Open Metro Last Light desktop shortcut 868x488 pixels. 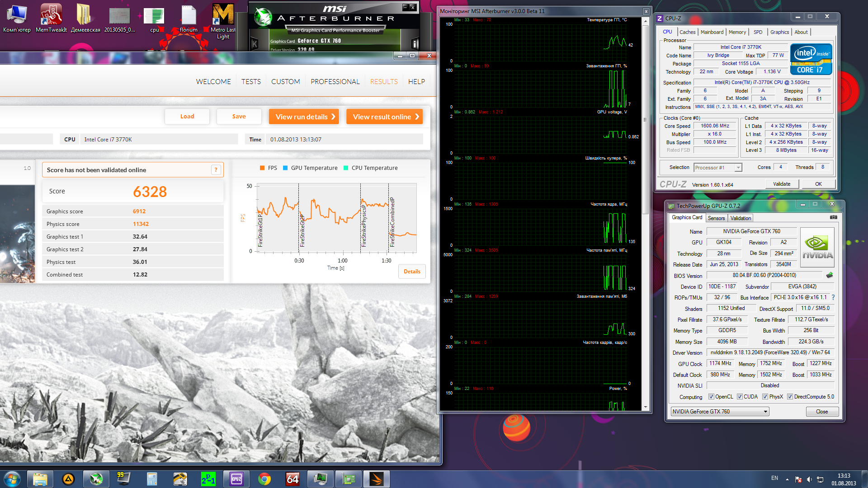point(223,20)
